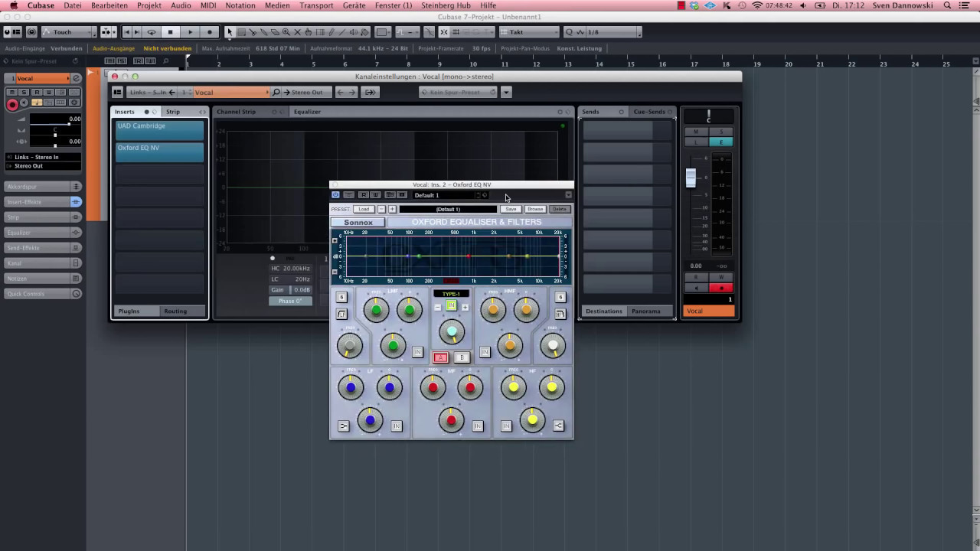This screenshot has height=551, width=980.
Task: Select EQ comparison setting B
Action: [462, 357]
